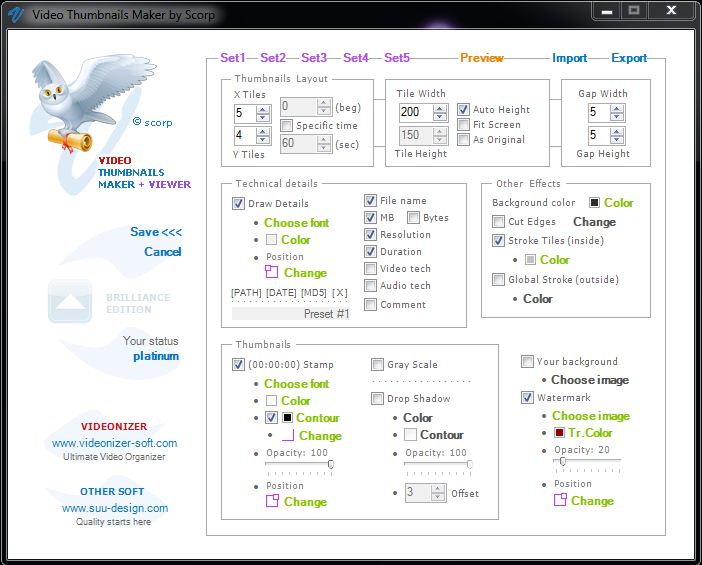Click the contour corner style icon
The image size is (702, 565).
click(288, 435)
